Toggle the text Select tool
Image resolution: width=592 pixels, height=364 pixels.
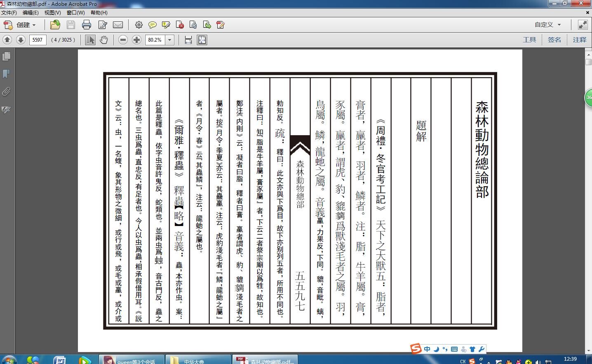pos(90,40)
